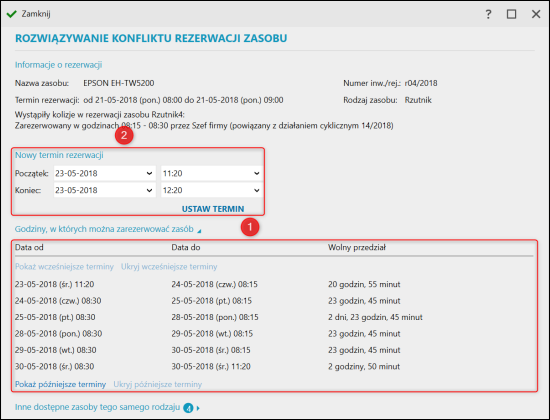550x420 pixels.
Task: Click Ukryj późniejsze terminy link
Action: click(157, 384)
